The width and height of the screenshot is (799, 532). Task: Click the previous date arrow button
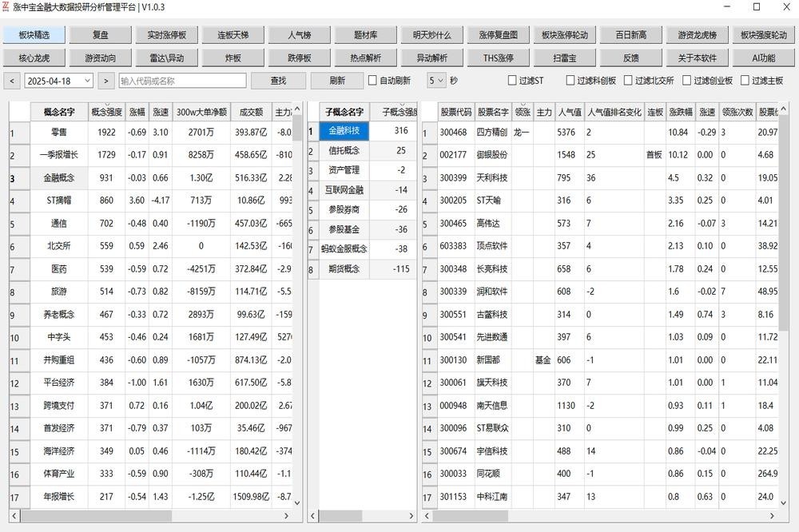pyautogui.click(x=11, y=81)
